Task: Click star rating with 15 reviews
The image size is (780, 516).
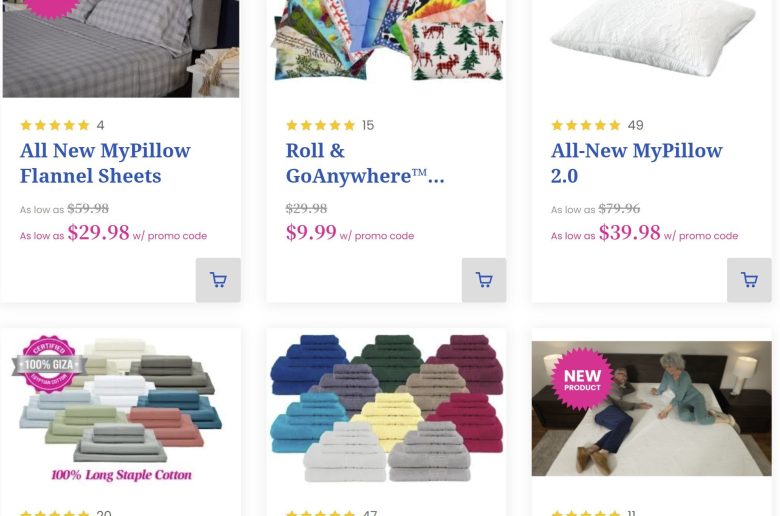Action: click(x=321, y=125)
